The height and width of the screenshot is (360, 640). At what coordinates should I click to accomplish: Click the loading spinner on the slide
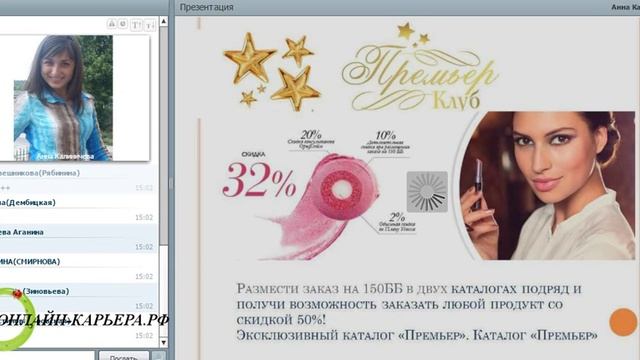coord(427,192)
